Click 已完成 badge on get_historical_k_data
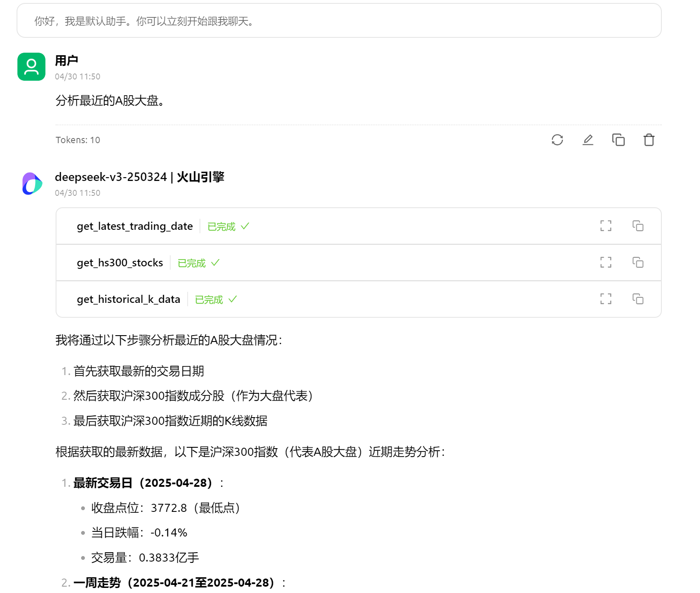The height and width of the screenshot is (593, 700). [x=209, y=299]
